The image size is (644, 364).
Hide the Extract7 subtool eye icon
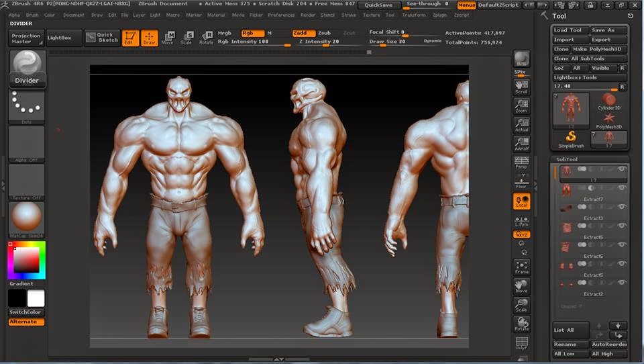(622, 188)
